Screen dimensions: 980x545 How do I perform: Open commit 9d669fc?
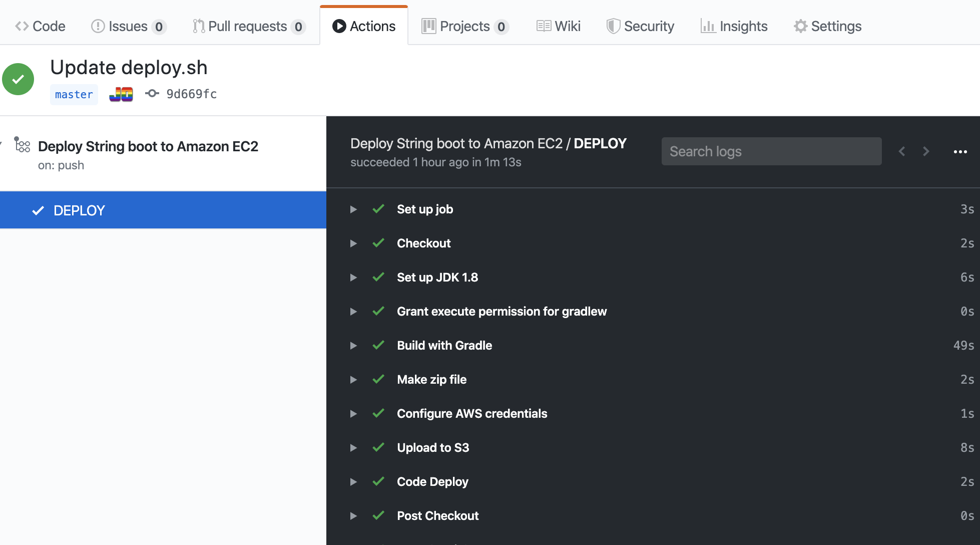192,94
